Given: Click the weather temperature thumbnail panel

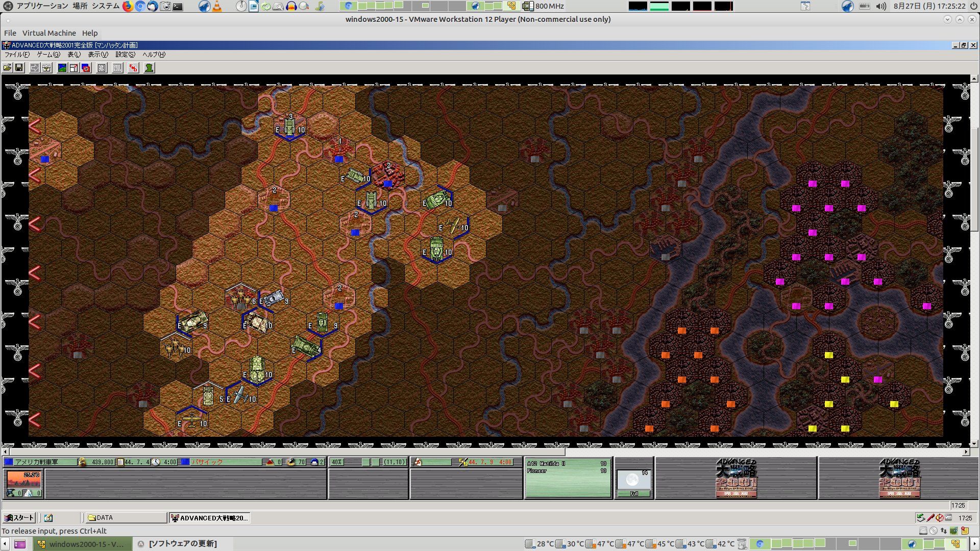Looking at the screenshot, I should (x=23, y=480).
